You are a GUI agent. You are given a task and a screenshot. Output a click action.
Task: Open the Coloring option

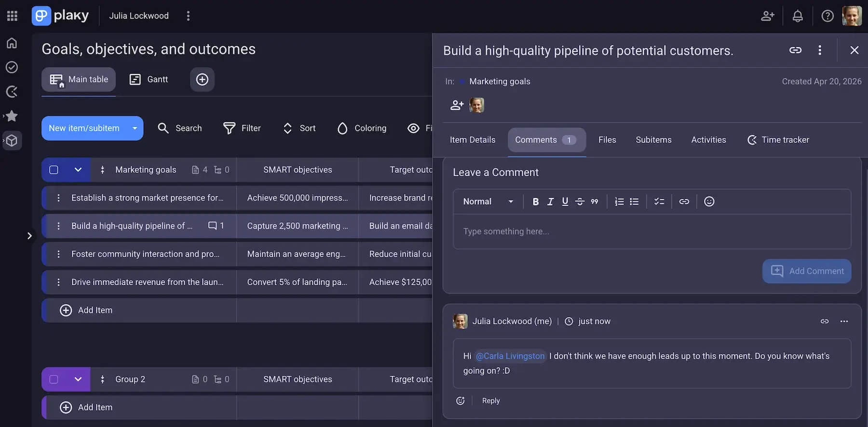362,128
